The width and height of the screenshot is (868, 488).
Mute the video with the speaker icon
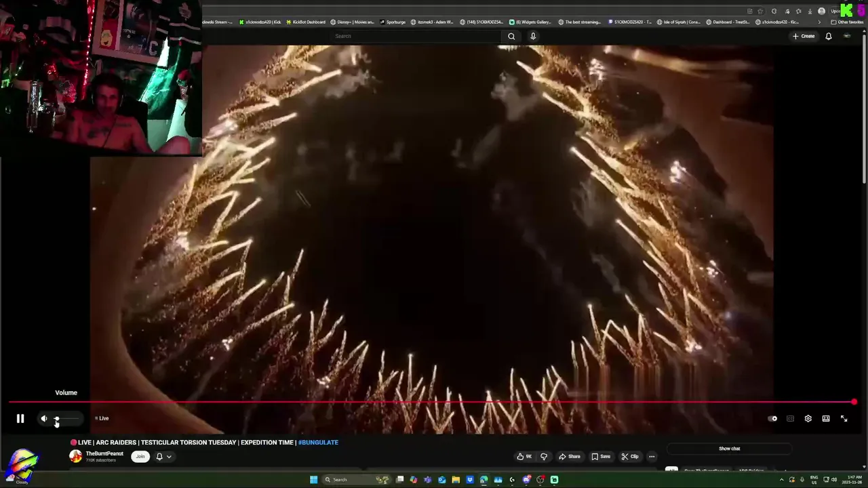pyautogui.click(x=44, y=419)
